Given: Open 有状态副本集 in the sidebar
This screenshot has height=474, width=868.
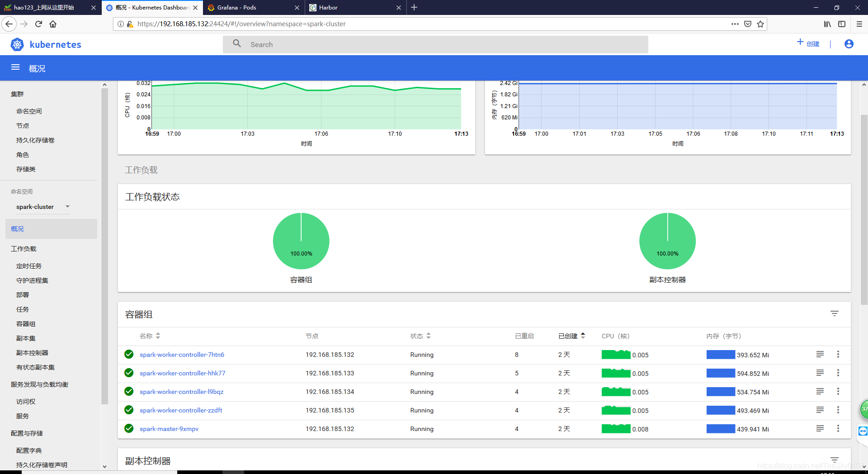Looking at the screenshot, I should click(x=35, y=367).
